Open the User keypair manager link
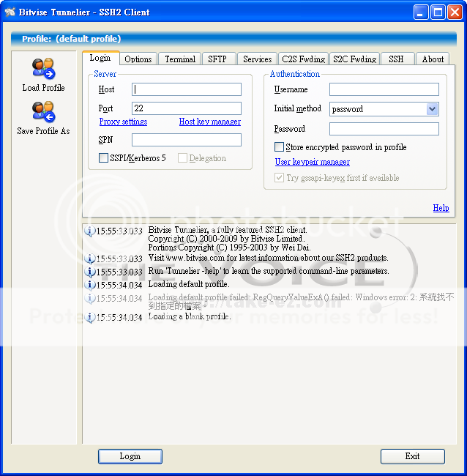The width and height of the screenshot is (467, 476). click(x=313, y=162)
